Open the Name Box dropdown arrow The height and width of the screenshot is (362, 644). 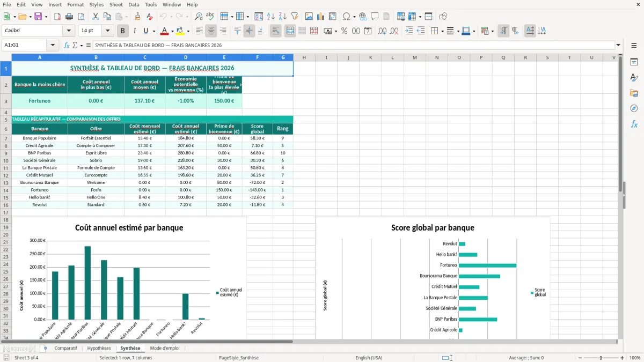pyautogui.click(x=53, y=45)
